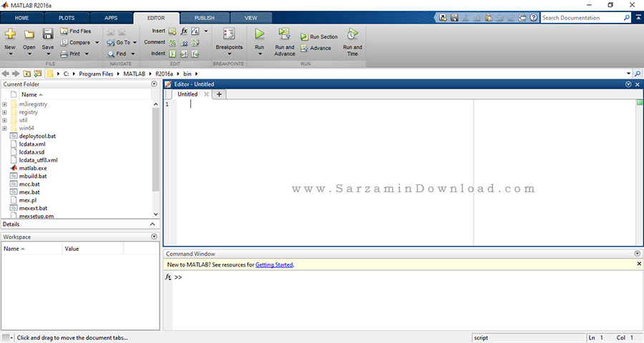
Task: Open the Breakpoints dropdown arrow
Action: tap(229, 54)
